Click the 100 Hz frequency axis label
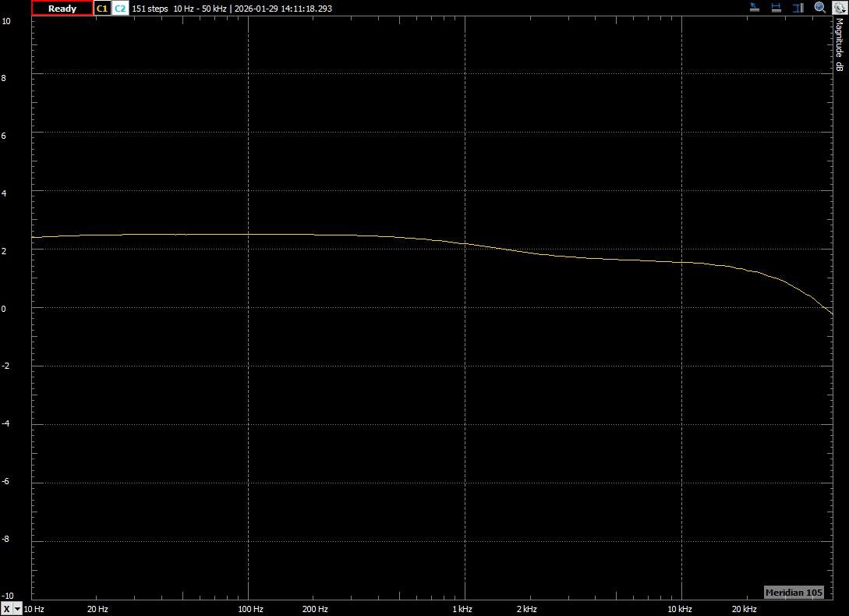The width and height of the screenshot is (849, 616). point(249,609)
